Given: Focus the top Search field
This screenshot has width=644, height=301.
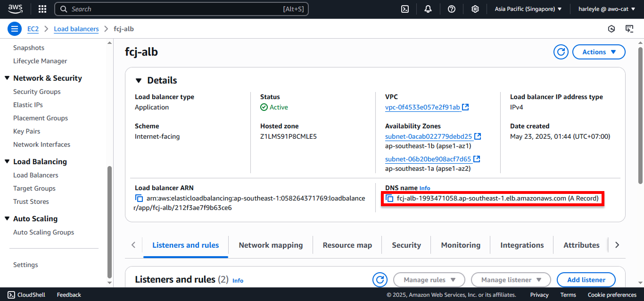Looking at the screenshot, I should click(x=182, y=9).
